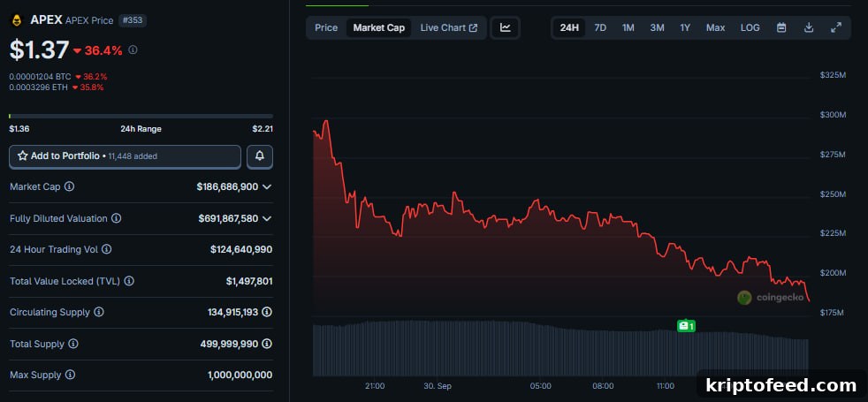The height and width of the screenshot is (402, 868).
Task: Click the bell price alert icon
Action: (260, 156)
